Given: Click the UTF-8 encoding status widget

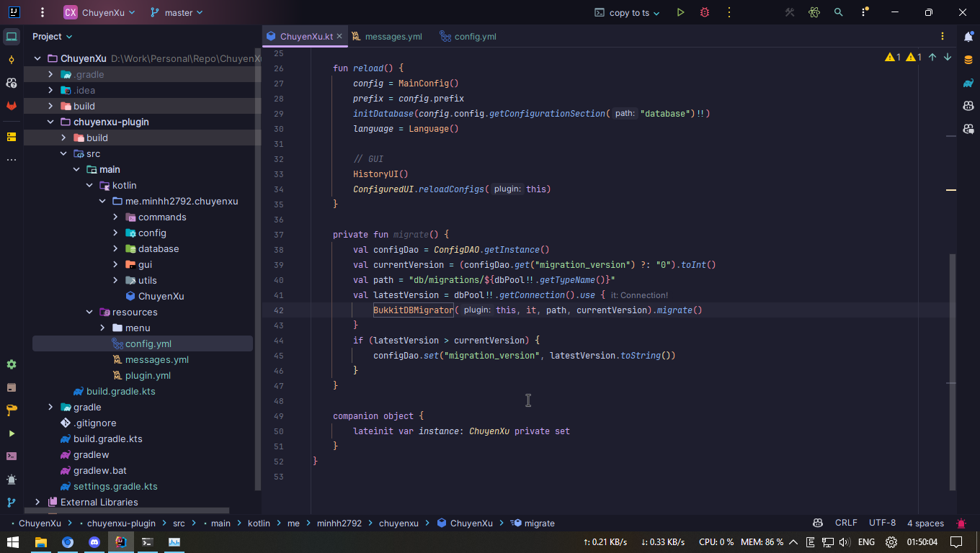Looking at the screenshot, I should [x=882, y=523].
